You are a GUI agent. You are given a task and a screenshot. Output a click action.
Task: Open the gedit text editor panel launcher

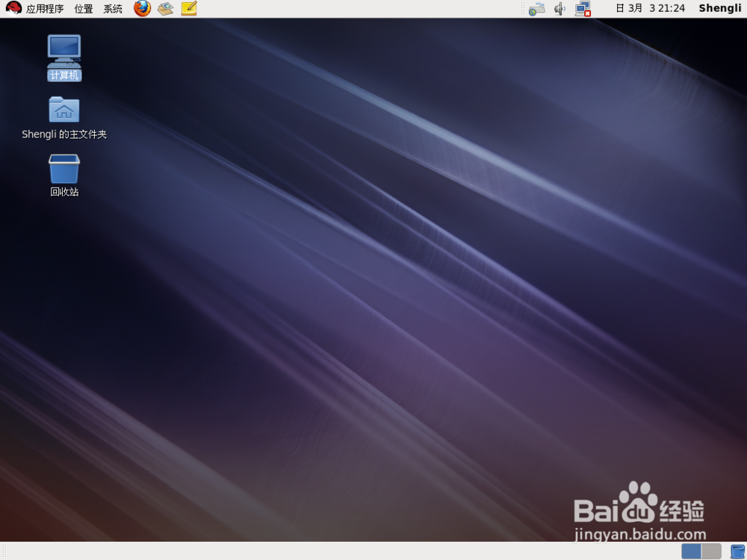point(189,8)
